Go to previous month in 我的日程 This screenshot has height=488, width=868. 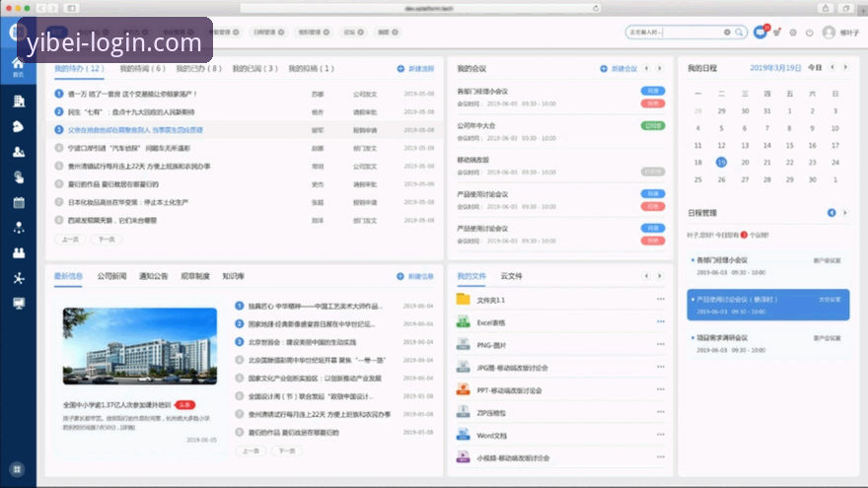click(832, 67)
